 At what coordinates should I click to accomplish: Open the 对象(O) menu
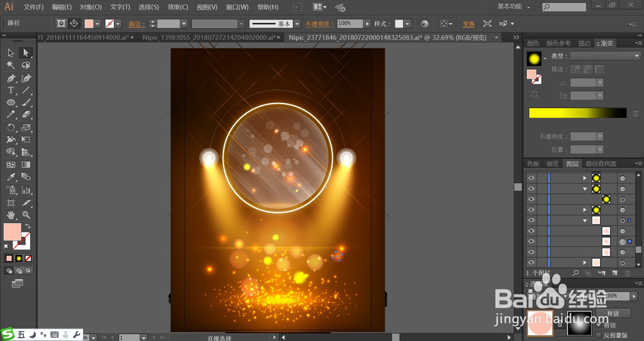[90, 7]
